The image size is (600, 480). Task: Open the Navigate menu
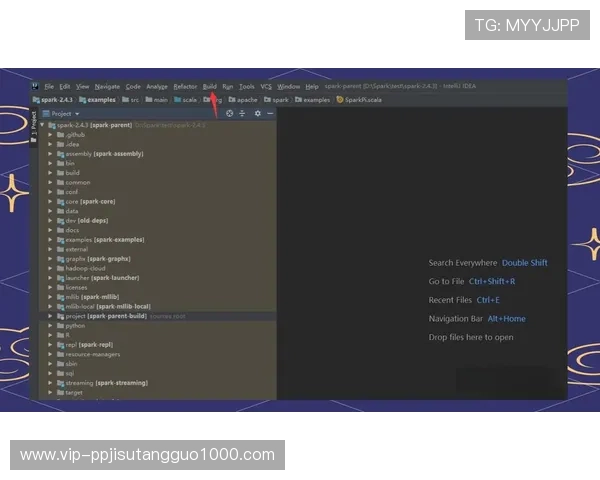tap(107, 87)
